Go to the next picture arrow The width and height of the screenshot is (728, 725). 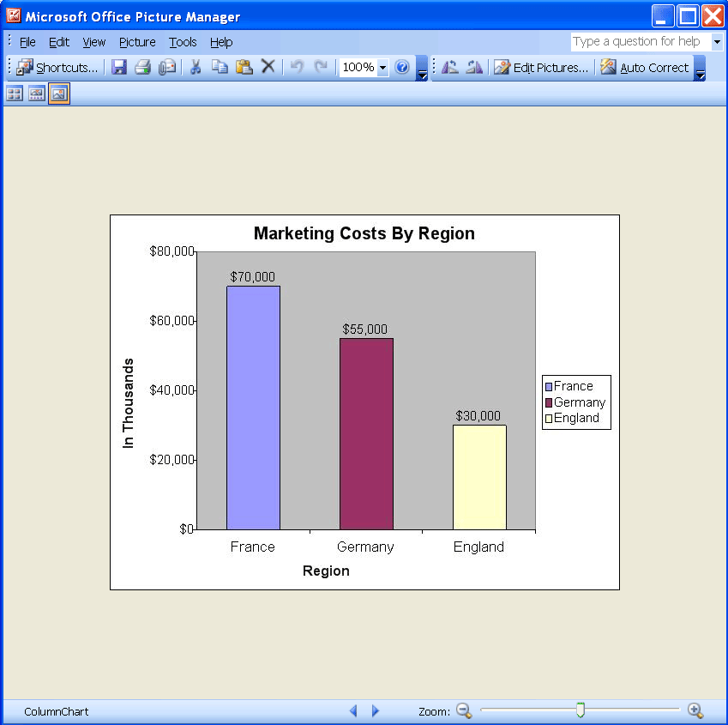[x=375, y=711]
